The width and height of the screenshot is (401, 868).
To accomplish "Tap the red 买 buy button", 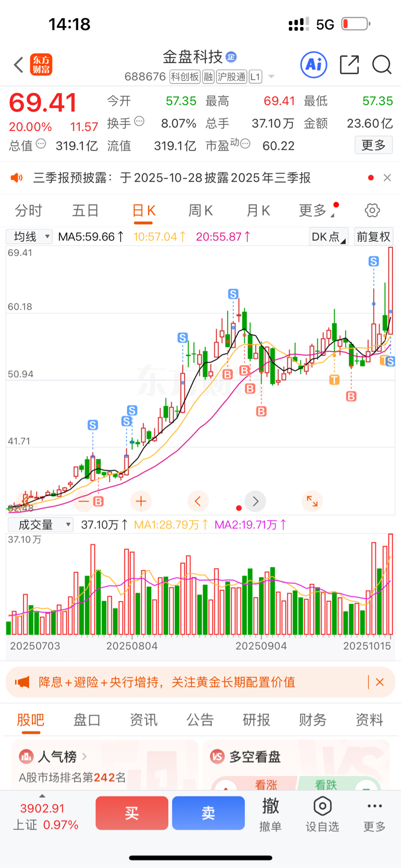I will click(x=132, y=813).
